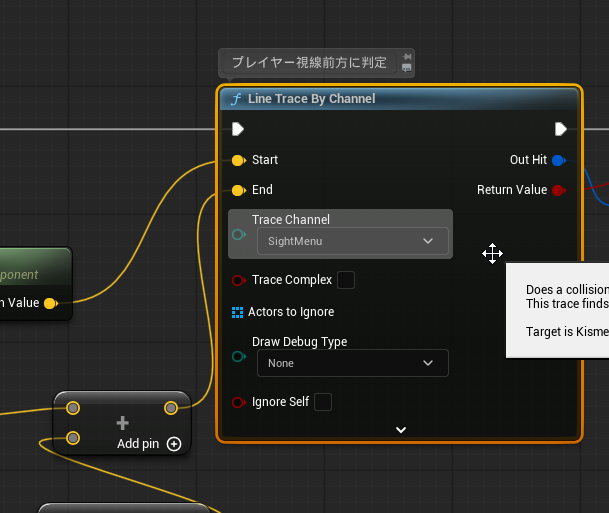Click the Start label
The image size is (609, 513).
[x=265, y=160]
